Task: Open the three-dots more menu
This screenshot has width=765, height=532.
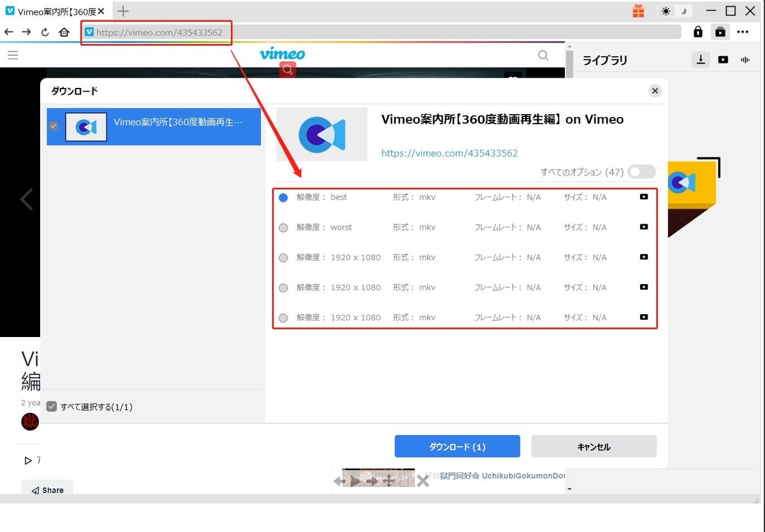Action: coord(743,32)
